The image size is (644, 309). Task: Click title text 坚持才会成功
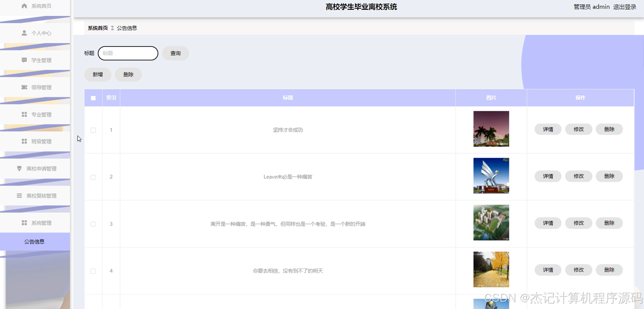[288, 130]
